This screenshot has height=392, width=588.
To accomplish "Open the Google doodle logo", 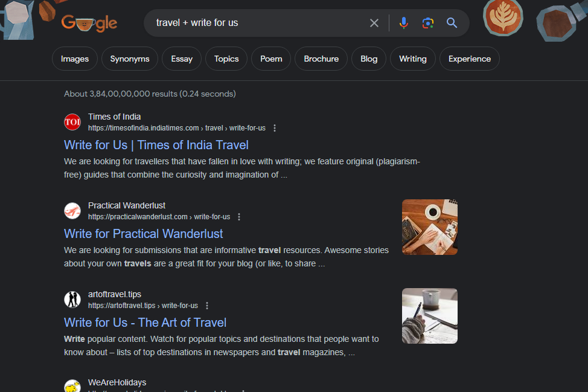I will point(89,24).
